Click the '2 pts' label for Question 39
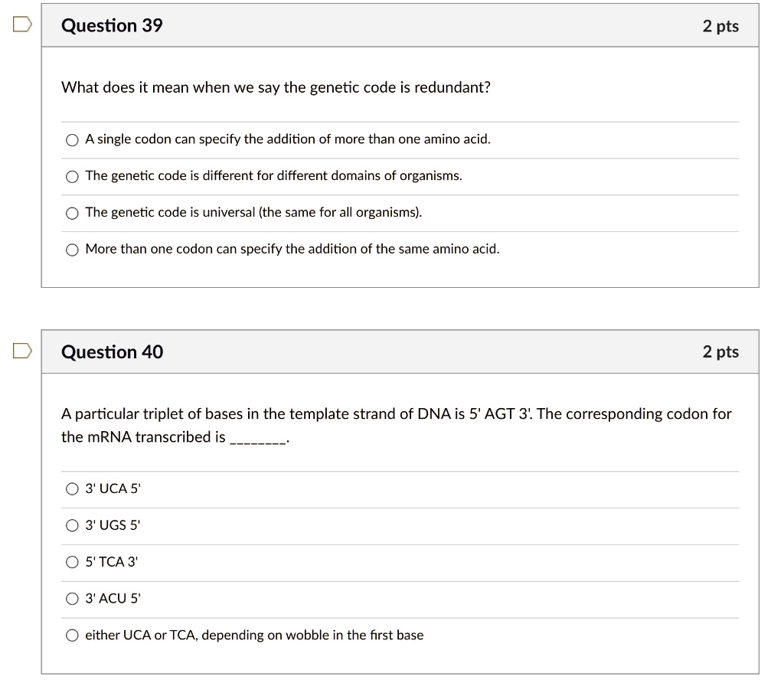Image resolution: width=784 pixels, height=696 pixels. click(720, 25)
